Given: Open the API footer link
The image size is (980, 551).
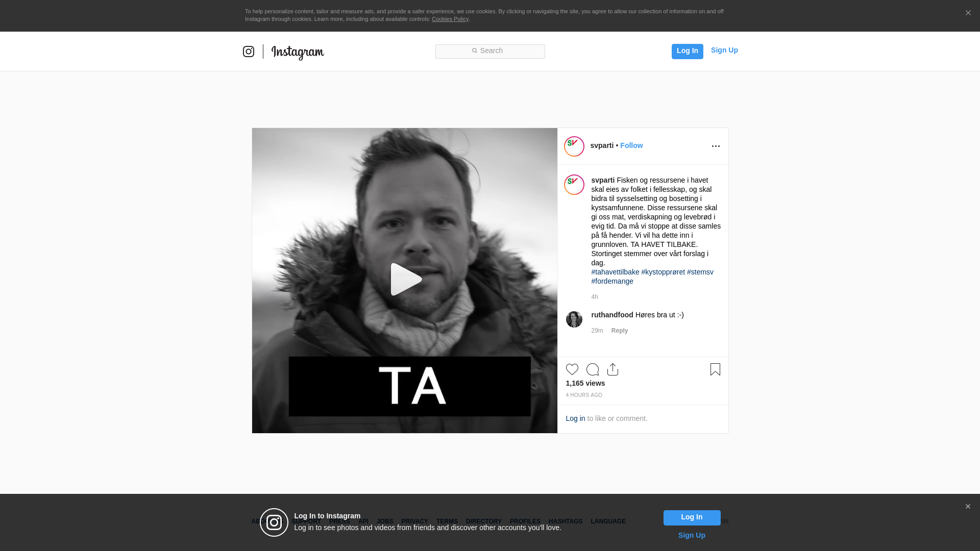Looking at the screenshot, I should [x=363, y=521].
